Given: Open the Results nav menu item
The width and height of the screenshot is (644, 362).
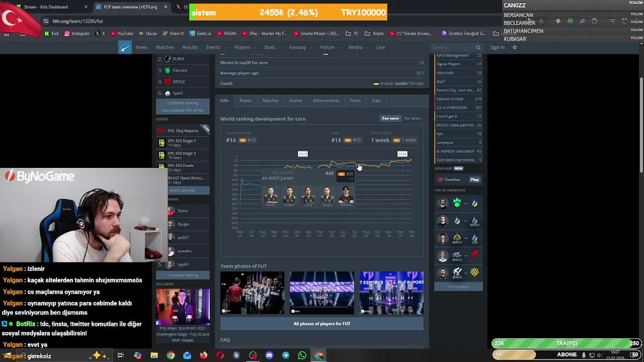Looking at the screenshot, I should [x=190, y=47].
